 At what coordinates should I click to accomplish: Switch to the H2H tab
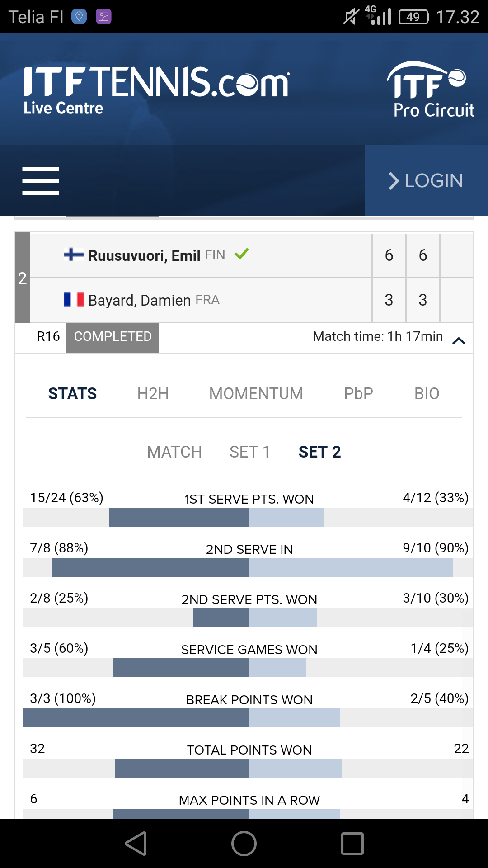coord(153,394)
